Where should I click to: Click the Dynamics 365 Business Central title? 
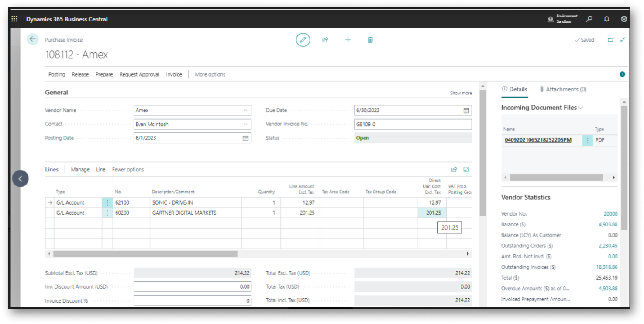(x=67, y=19)
